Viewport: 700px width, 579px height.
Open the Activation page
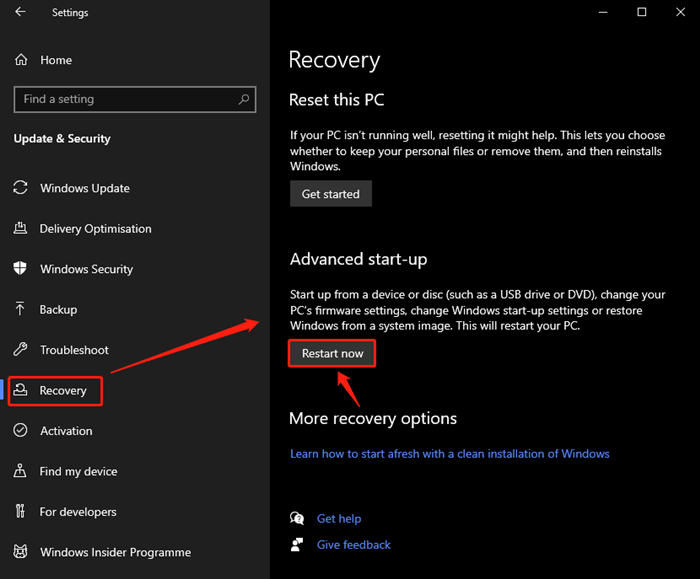pos(66,431)
